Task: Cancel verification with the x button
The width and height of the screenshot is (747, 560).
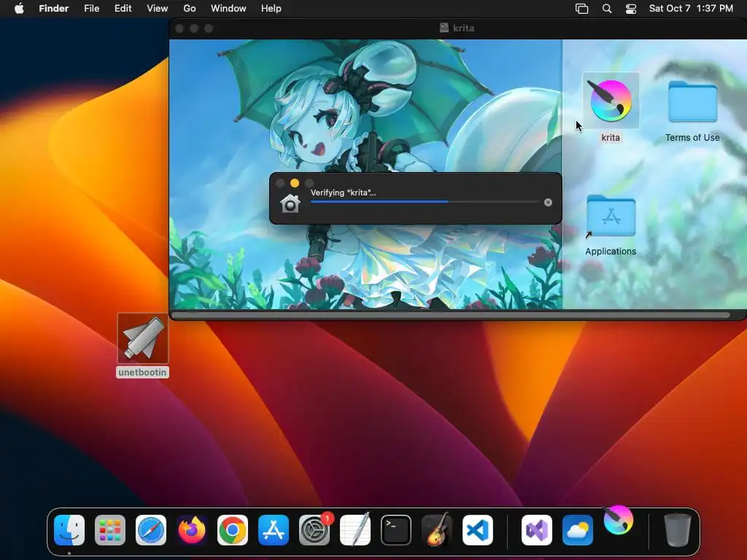Action: [x=548, y=203]
